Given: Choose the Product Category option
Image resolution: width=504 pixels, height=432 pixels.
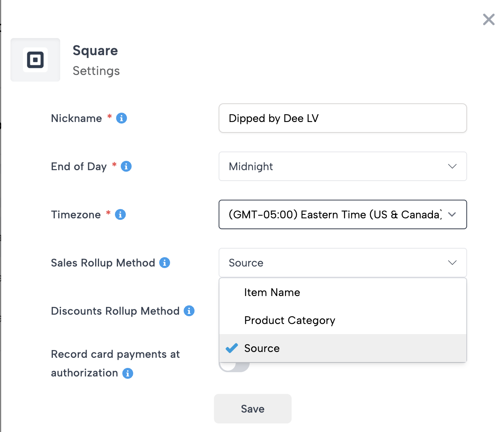Looking at the screenshot, I should point(290,320).
